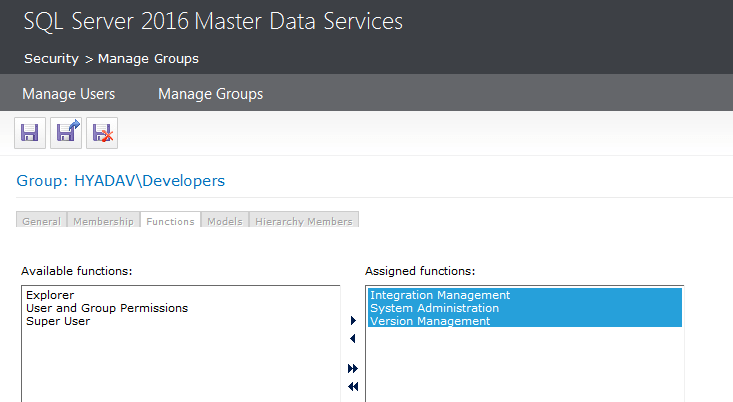Go to Security in the breadcrumb

click(51, 59)
